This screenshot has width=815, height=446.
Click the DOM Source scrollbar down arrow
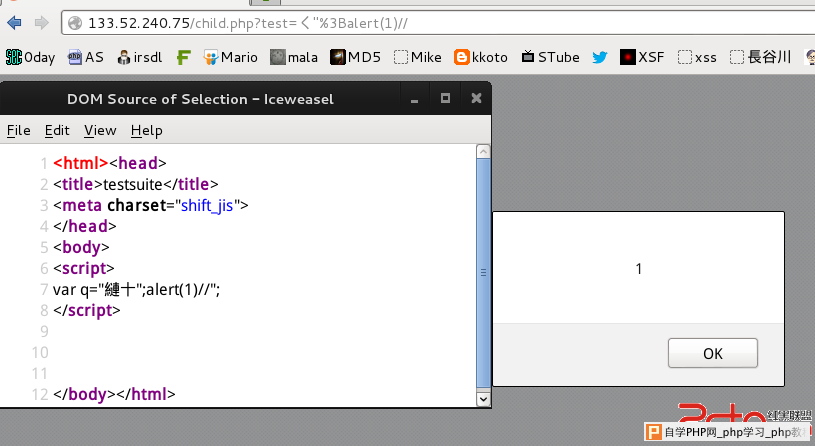[483, 399]
